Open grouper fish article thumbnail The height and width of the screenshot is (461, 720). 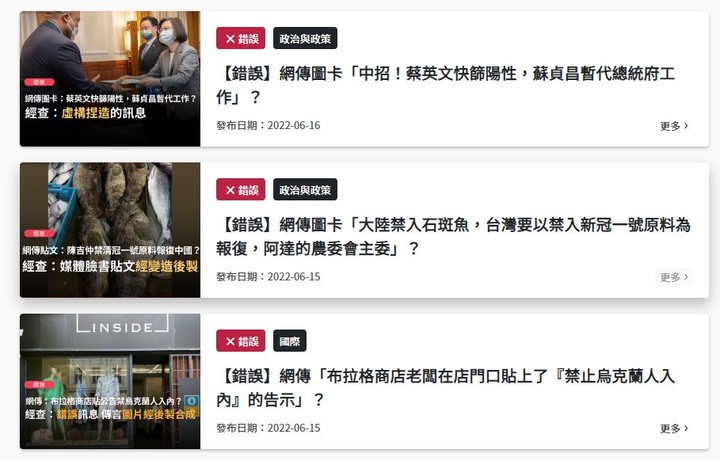110,230
